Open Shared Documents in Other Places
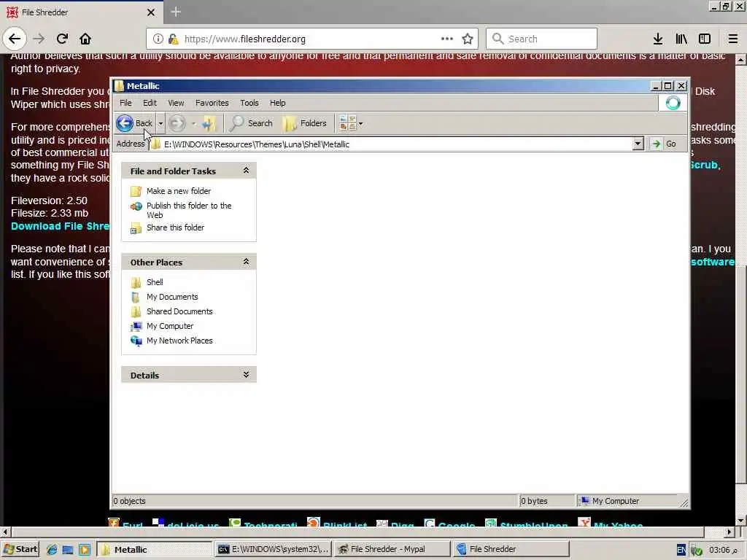Image resolution: width=747 pixels, height=560 pixels. tap(179, 311)
